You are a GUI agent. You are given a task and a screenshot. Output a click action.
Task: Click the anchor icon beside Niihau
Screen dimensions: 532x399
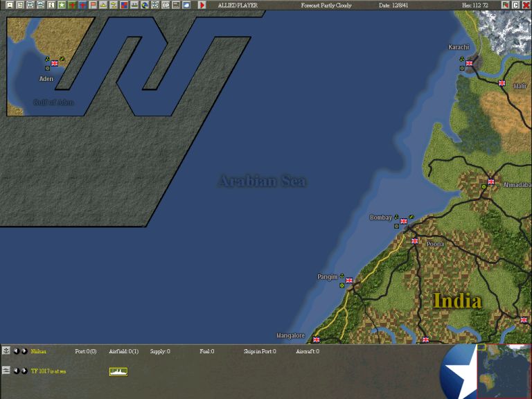(x=6, y=351)
